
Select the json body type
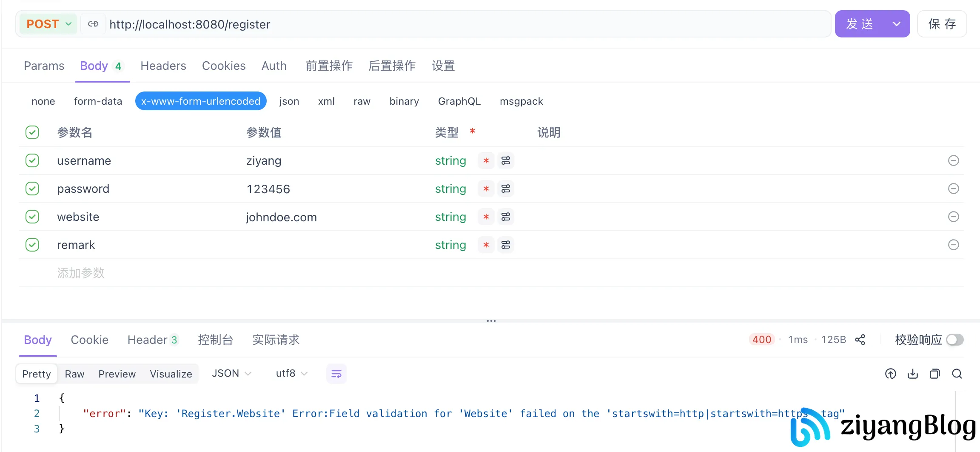click(289, 101)
